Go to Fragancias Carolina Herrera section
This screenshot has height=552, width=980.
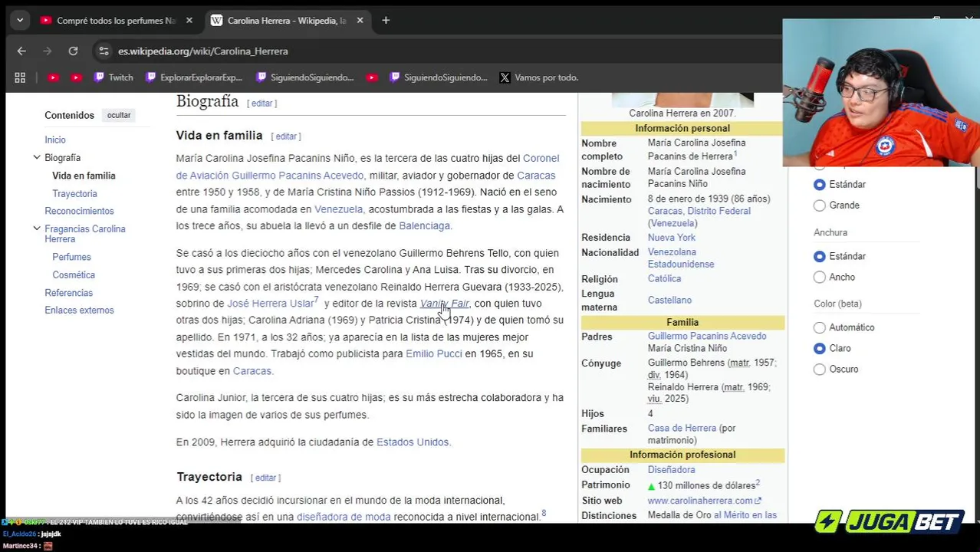(85, 234)
